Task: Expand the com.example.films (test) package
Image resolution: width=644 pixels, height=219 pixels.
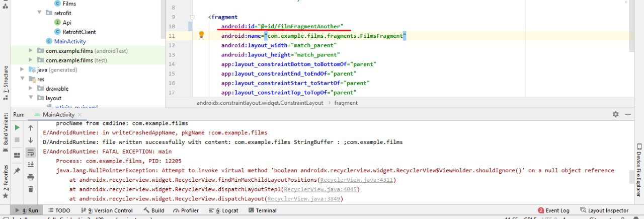Action: 31,60
